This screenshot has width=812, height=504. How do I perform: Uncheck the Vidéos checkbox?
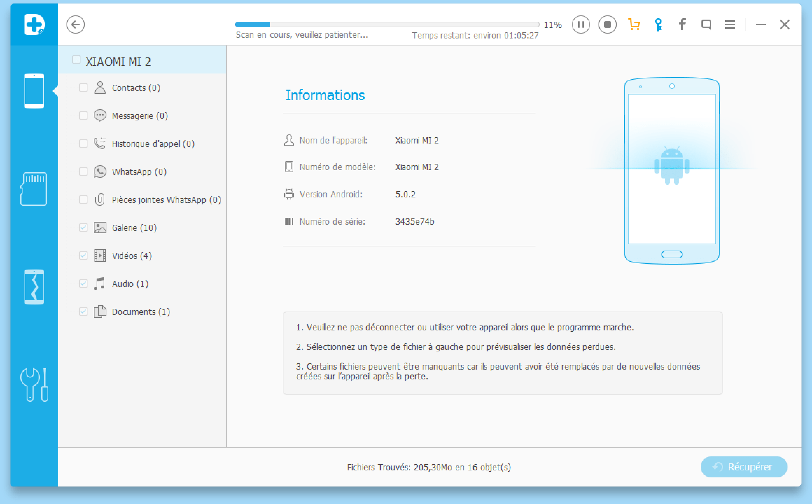tap(83, 255)
